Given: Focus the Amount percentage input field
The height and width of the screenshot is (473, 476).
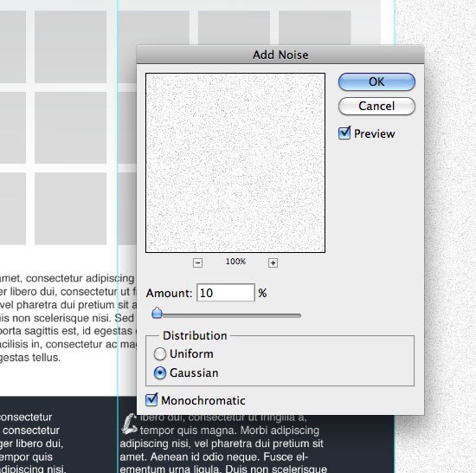Looking at the screenshot, I should tap(226, 293).
